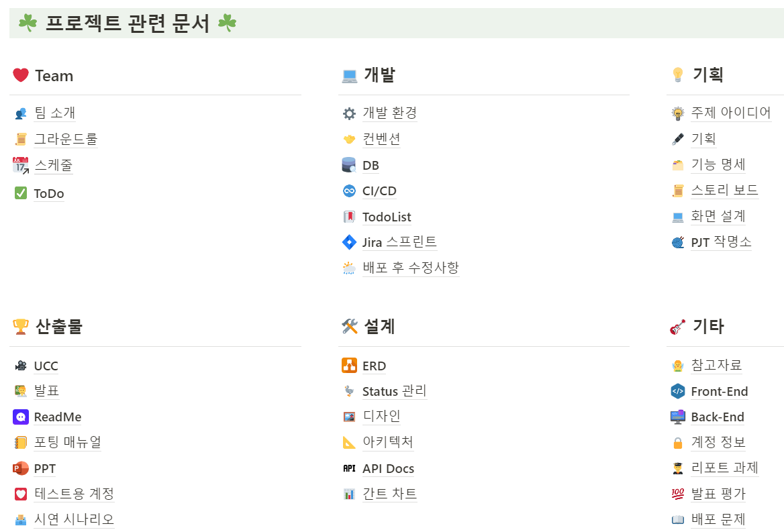Image resolution: width=784 pixels, height=532 pixels.
Task: Select the CI/CD circle icon
Action: click(349, 191)
